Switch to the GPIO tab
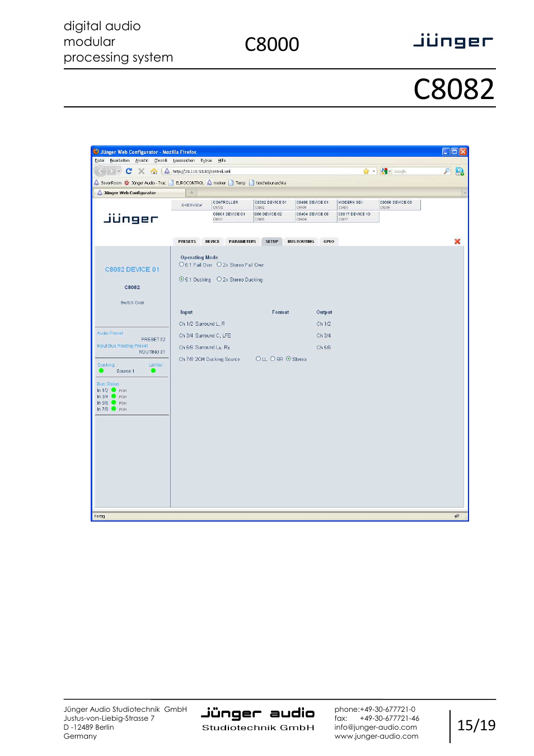 pyautogui.click(x=329, y=242)
